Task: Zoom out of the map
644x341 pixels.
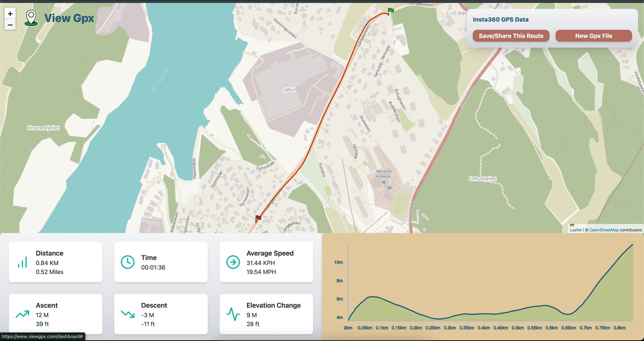Action: tap(10, 25)
